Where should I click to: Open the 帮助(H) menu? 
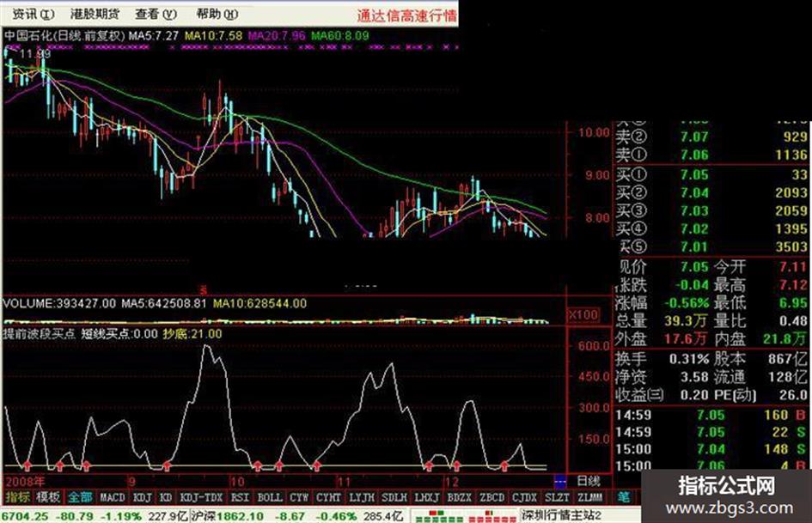(217, 14)
